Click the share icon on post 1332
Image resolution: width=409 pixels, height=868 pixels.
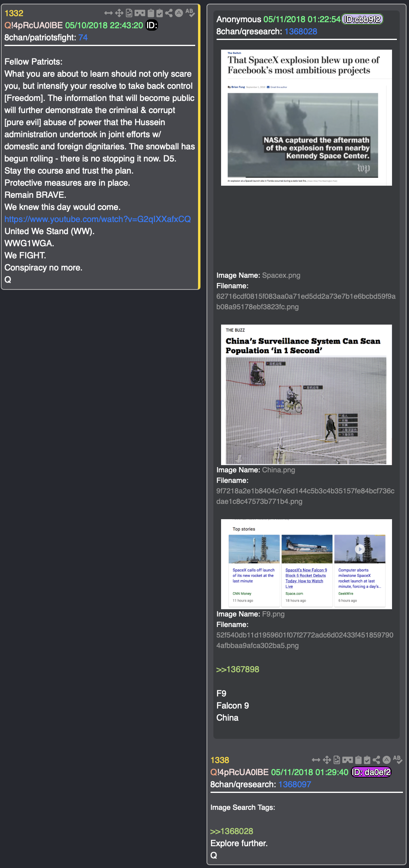coord(169,13)
